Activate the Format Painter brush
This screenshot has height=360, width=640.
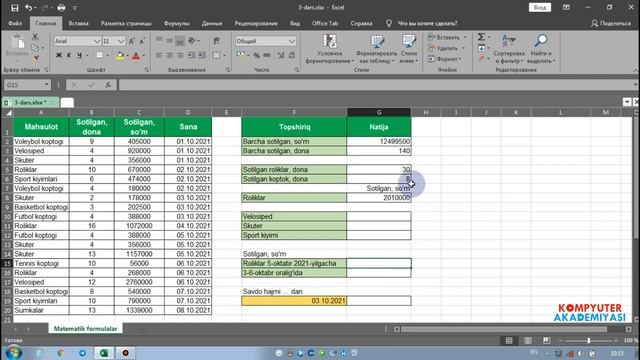point(36,58)
